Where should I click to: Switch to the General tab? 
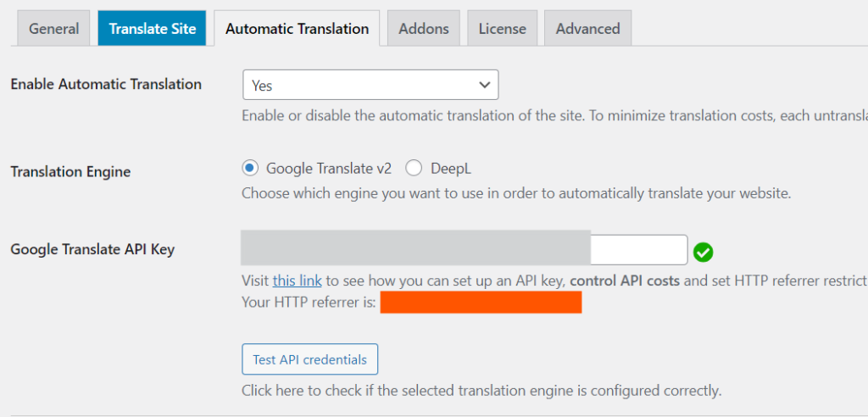(x=53, y=29)
